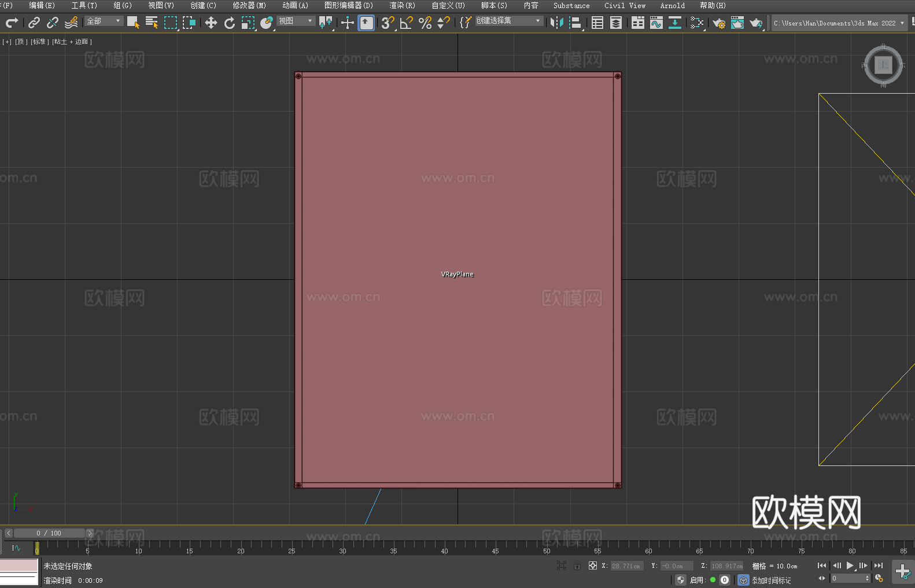Click Use Pivot Point Center icon

pyautogui.click(x=326, y=23)
